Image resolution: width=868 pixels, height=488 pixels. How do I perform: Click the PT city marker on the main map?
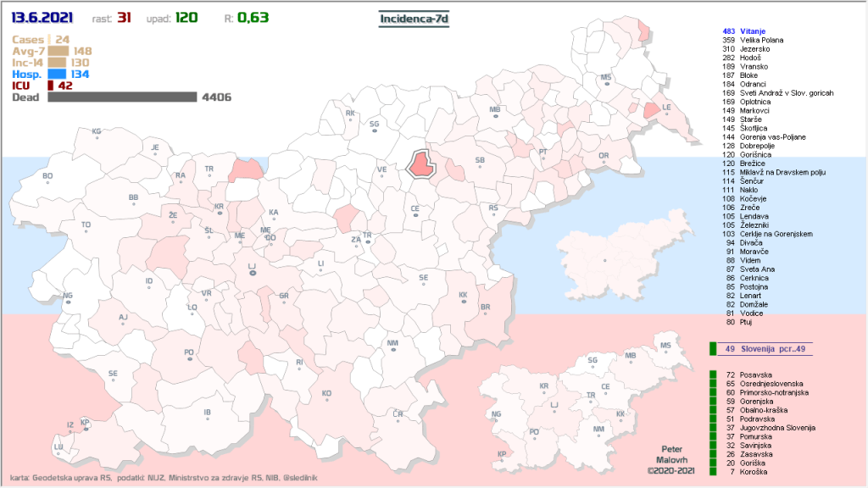[x=543, y=152]
